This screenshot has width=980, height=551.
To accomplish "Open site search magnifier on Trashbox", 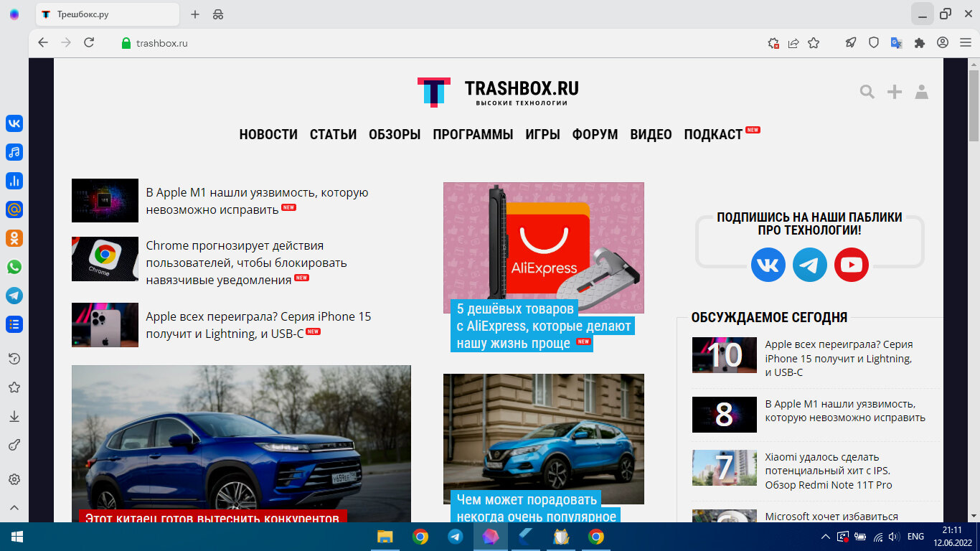I will point(867,92).
